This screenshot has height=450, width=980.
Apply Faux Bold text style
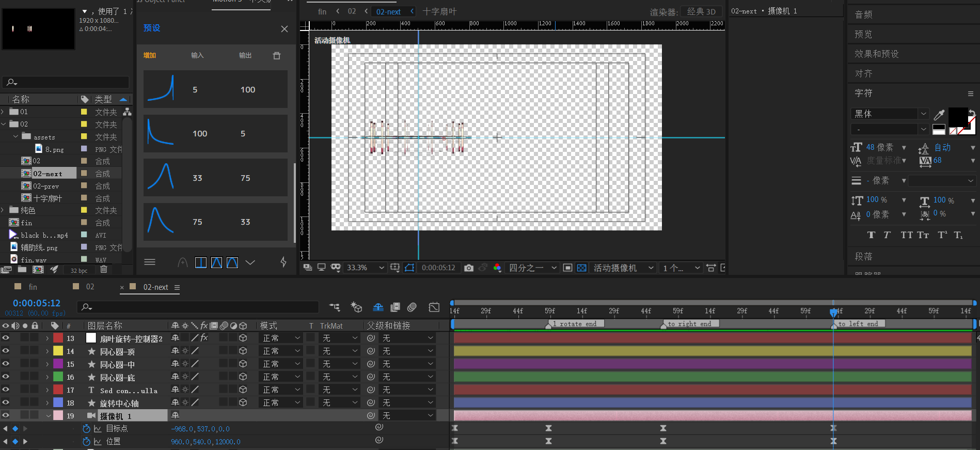coord(871,235)
